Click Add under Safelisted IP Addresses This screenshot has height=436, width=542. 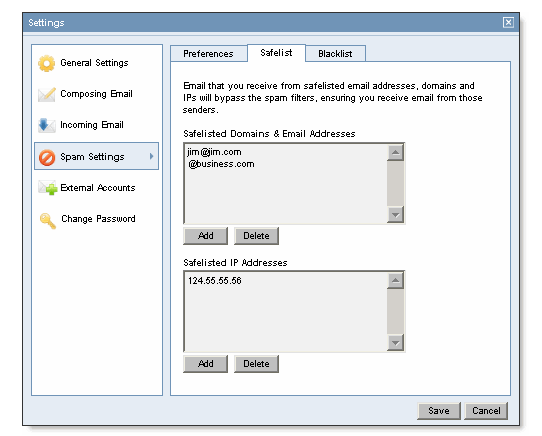(205, 364)
